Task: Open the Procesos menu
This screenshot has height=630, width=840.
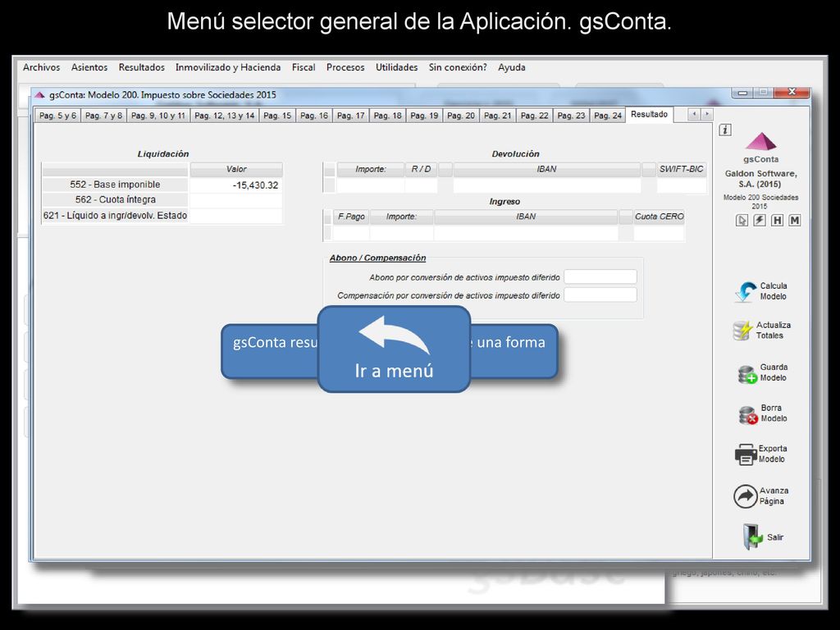Action: coord(345,67)
